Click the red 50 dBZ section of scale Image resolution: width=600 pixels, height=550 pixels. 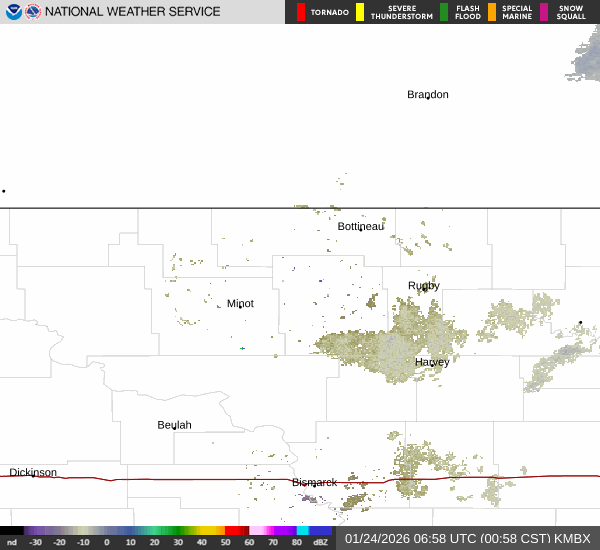pos(236,531)
